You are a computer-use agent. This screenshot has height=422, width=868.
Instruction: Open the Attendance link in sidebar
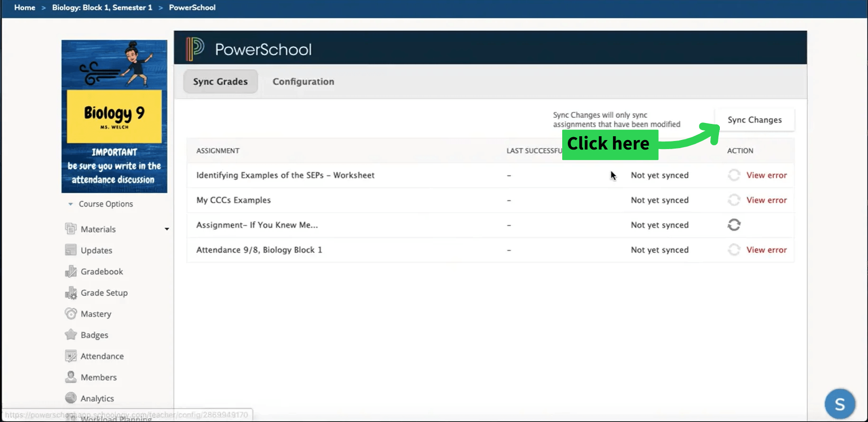click(102, 356)
